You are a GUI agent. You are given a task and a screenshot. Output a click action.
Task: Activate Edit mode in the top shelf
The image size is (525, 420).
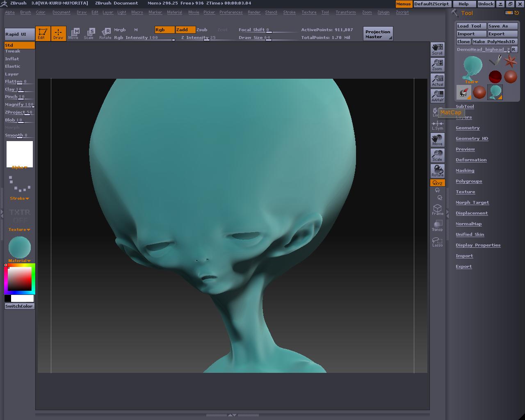point(43,34)
